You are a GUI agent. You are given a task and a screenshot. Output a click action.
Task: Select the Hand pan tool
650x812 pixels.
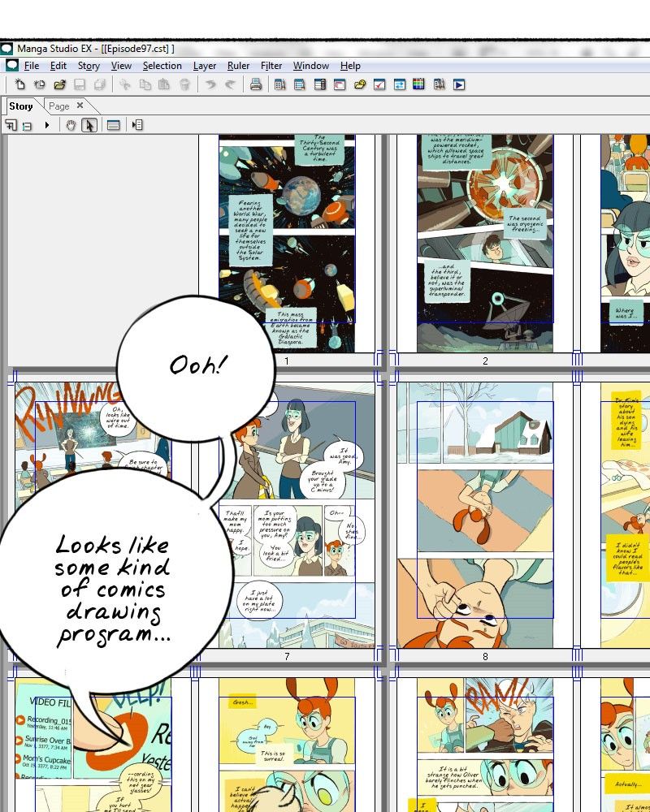(x=71, y=125)
